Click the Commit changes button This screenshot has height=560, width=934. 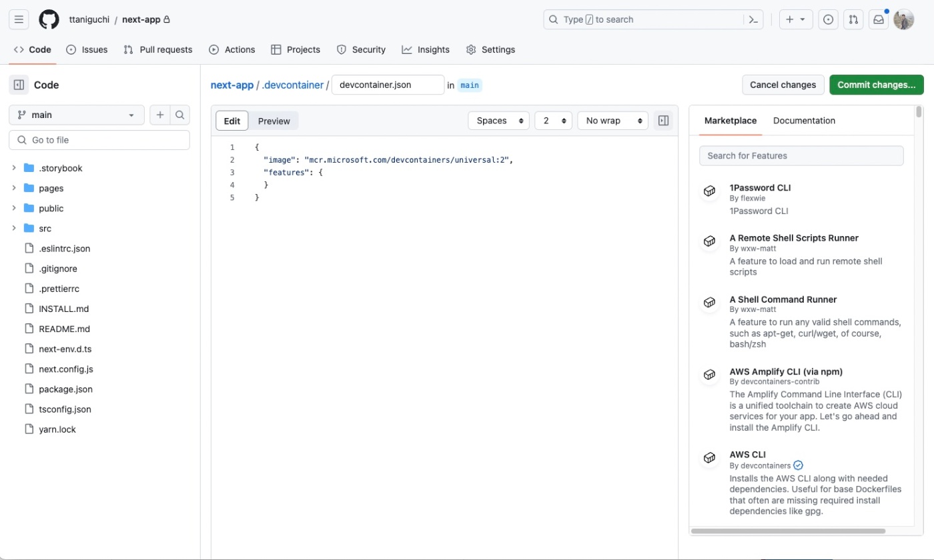[x=877, y=85]
